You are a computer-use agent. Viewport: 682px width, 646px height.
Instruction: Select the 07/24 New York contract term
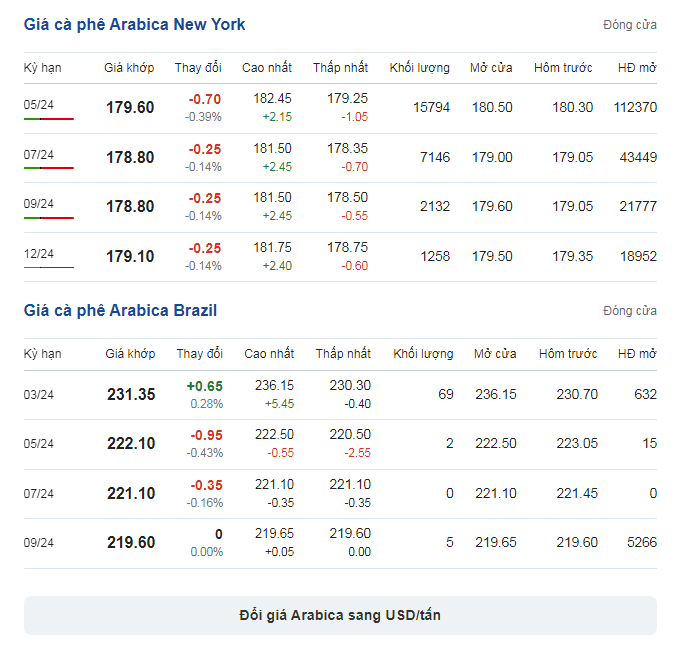39,154
